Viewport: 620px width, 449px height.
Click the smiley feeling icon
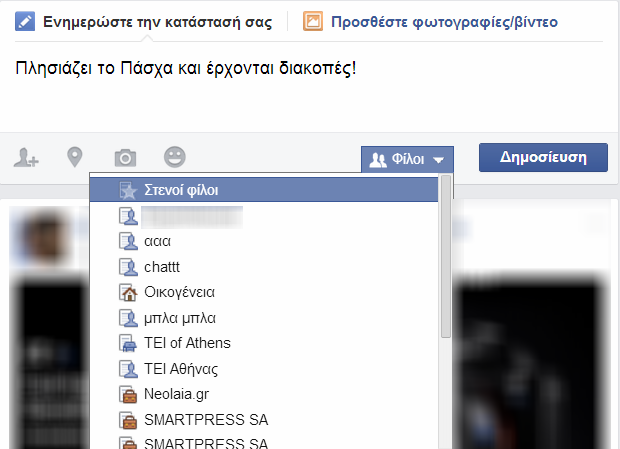(x=175, y=157)
